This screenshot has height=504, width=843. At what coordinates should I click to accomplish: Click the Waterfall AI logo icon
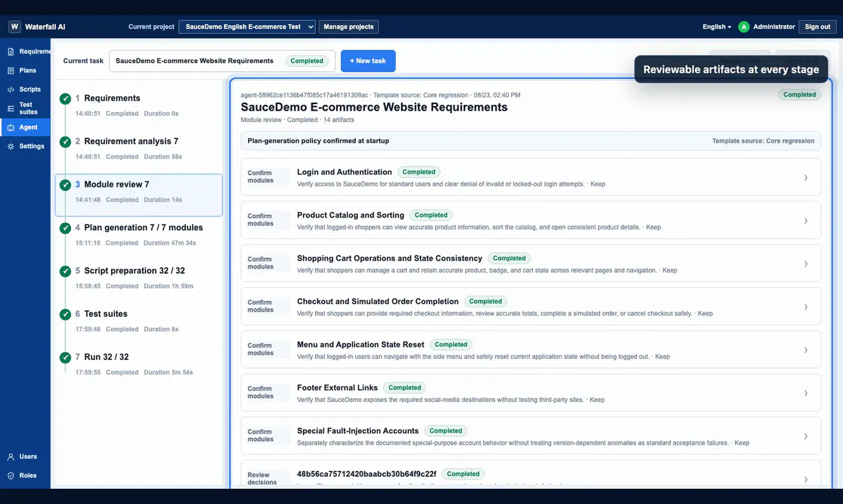point(15,27)
